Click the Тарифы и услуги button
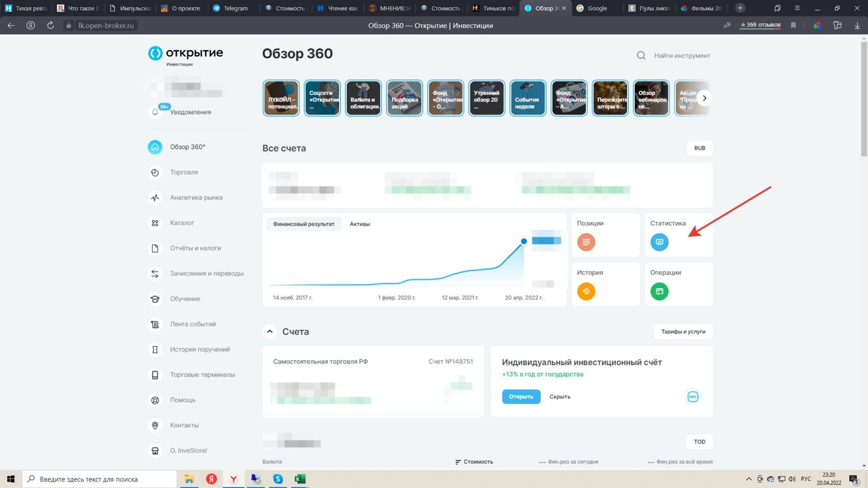The height and width of the screenshot is (488, 868). coord(683,332)
